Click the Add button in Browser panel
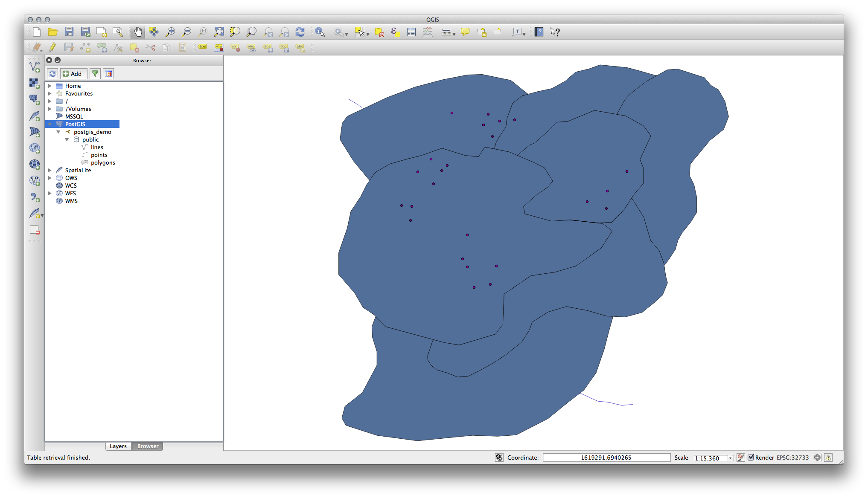 pos(73,74)
